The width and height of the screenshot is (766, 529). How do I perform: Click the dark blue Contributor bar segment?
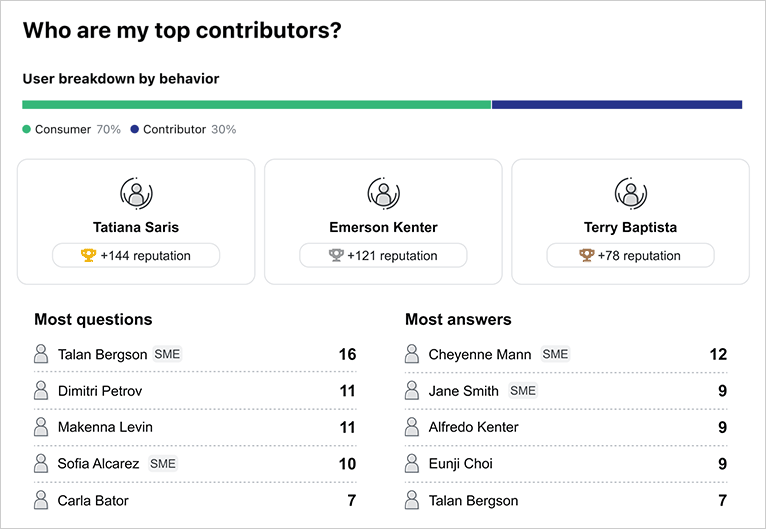(x=616, y=104)
